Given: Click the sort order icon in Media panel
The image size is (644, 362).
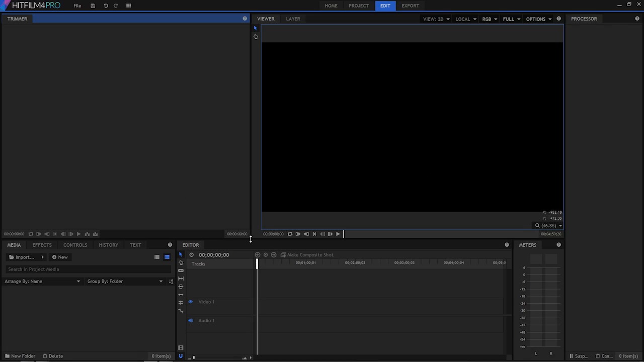Looking at the screenshot, I should coord(171,282).
